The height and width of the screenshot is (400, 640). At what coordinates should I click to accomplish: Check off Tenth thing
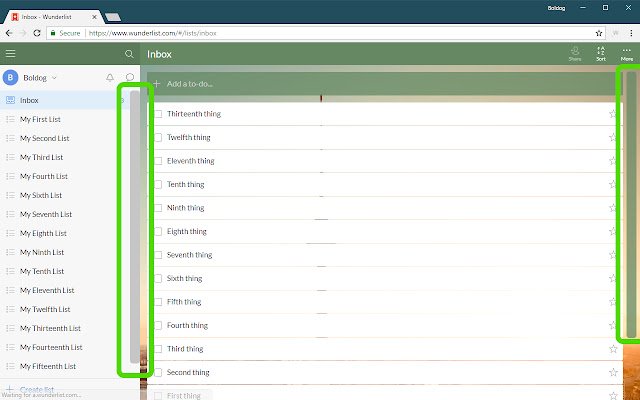coord(158,184)
